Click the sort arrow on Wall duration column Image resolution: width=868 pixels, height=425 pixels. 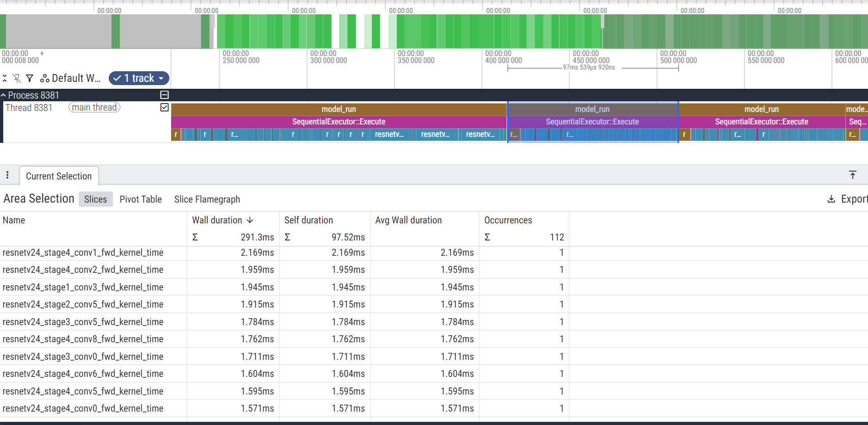[250, 220]
